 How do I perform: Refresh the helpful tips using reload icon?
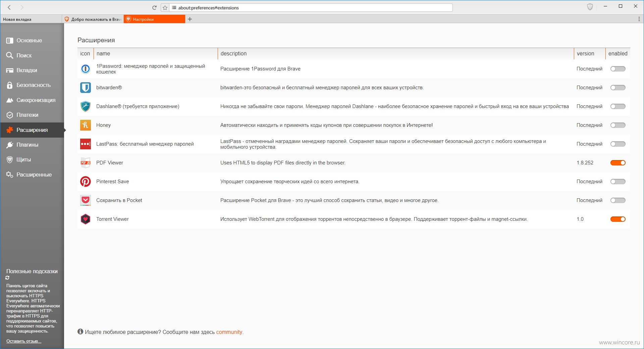click(7, 278)
